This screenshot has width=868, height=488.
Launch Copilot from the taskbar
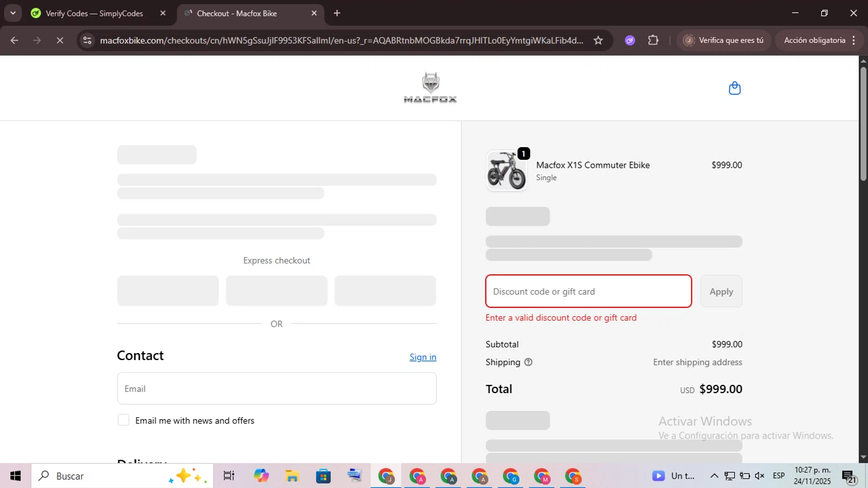coord(261,476)
